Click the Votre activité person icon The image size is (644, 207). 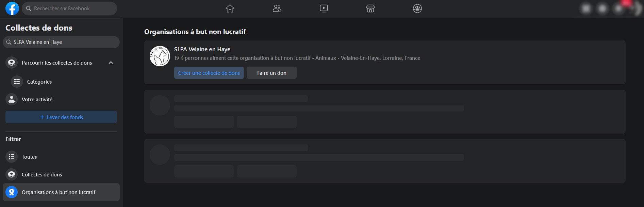[12, 99]
